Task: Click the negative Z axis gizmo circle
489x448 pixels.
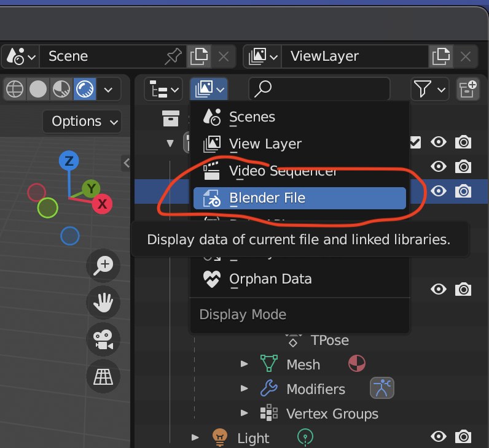Action: click(x=70, y=236)
